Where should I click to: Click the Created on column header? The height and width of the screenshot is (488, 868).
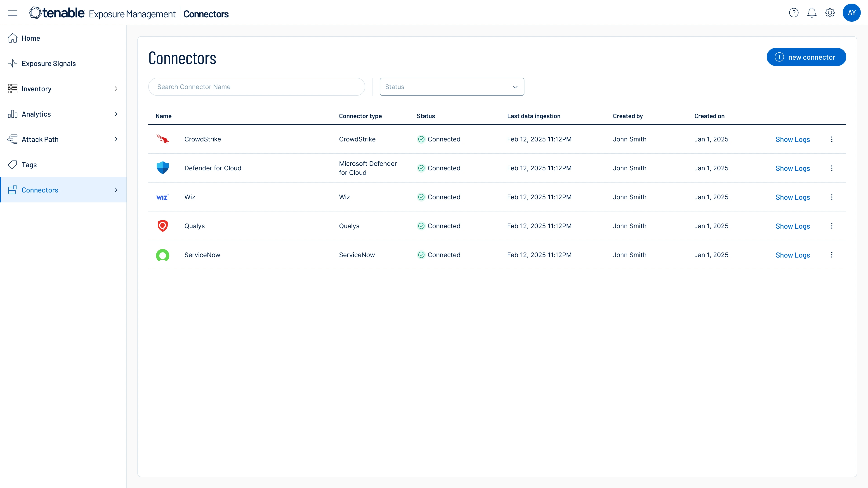[x=709, y=116]
